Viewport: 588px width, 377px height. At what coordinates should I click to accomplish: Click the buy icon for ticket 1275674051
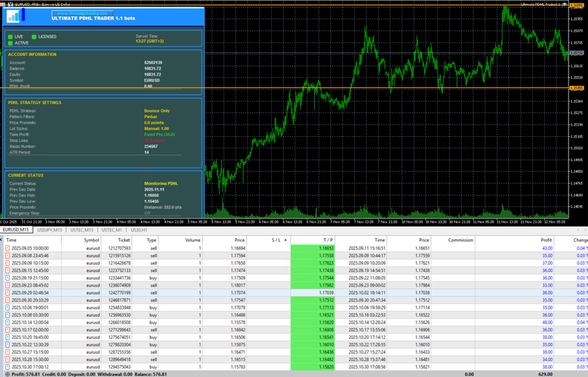pos(7,338)
